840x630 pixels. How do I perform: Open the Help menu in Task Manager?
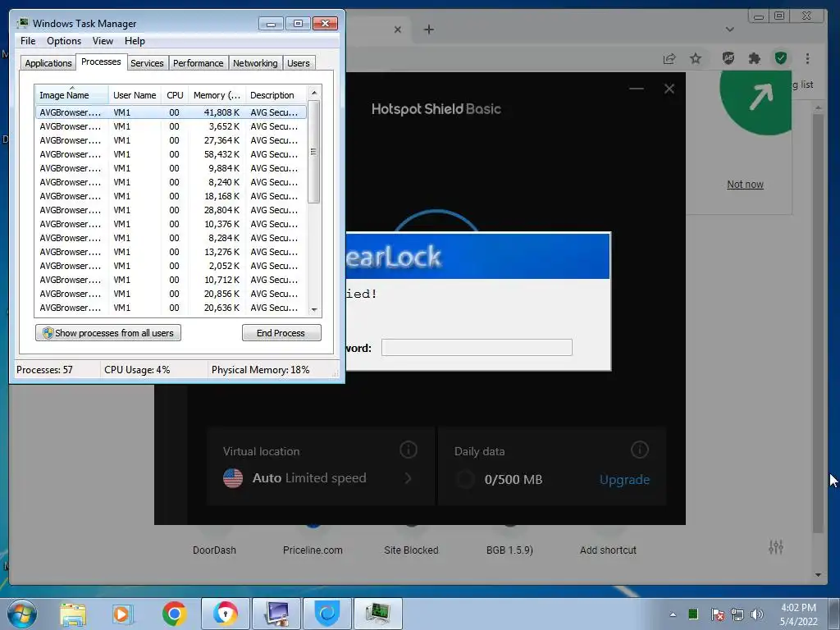135,41
